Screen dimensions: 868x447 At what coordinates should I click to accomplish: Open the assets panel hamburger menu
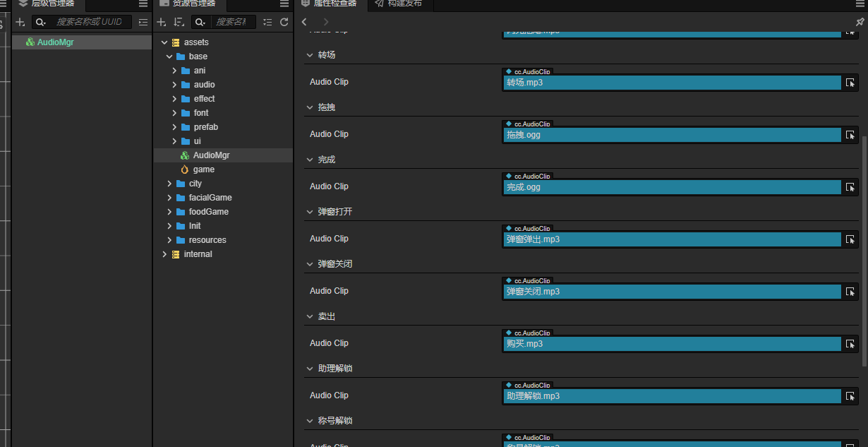(284, 4)
